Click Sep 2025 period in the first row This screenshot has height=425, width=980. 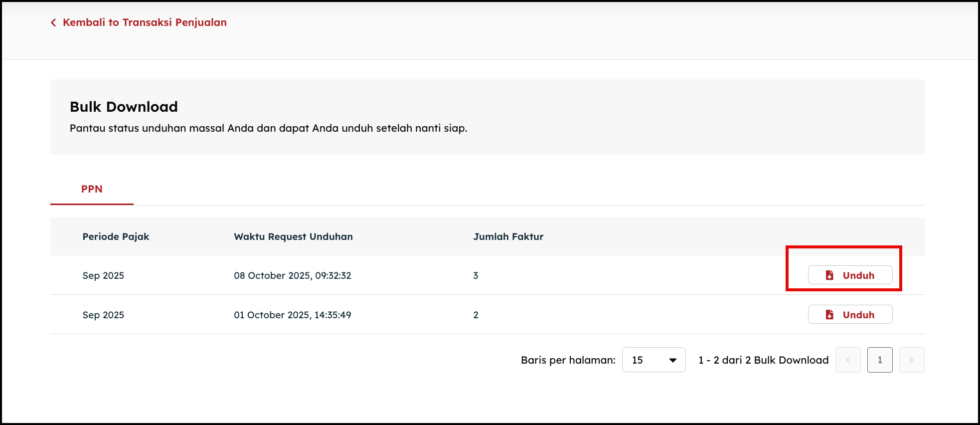point(103,276)
